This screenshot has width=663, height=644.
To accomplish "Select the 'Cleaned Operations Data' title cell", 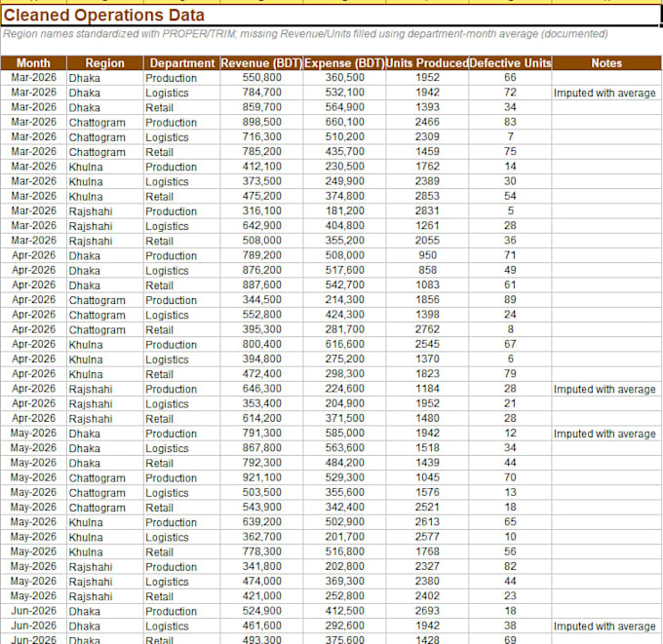I will tap(331, 16).
